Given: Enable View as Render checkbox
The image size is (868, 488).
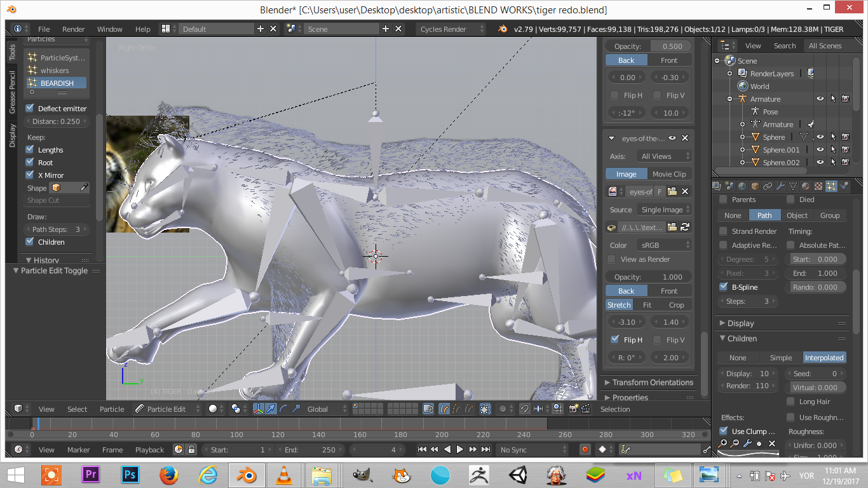Looking at the screenshot, I should (x=611, y=259).
